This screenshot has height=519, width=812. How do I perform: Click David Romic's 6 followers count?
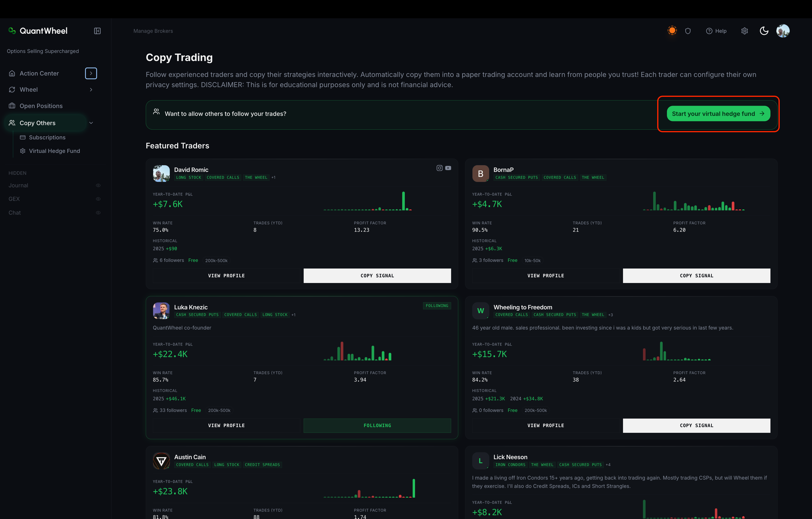169,260
